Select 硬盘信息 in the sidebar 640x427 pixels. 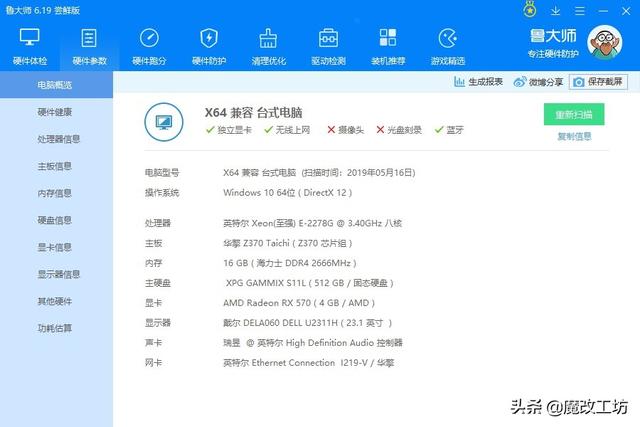pyautogui.click(x=56, y=220)
